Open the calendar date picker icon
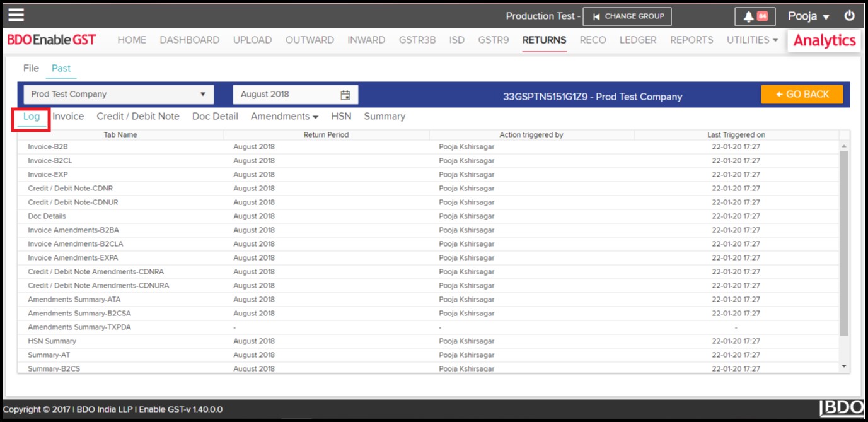 click(x=345, y=95)
